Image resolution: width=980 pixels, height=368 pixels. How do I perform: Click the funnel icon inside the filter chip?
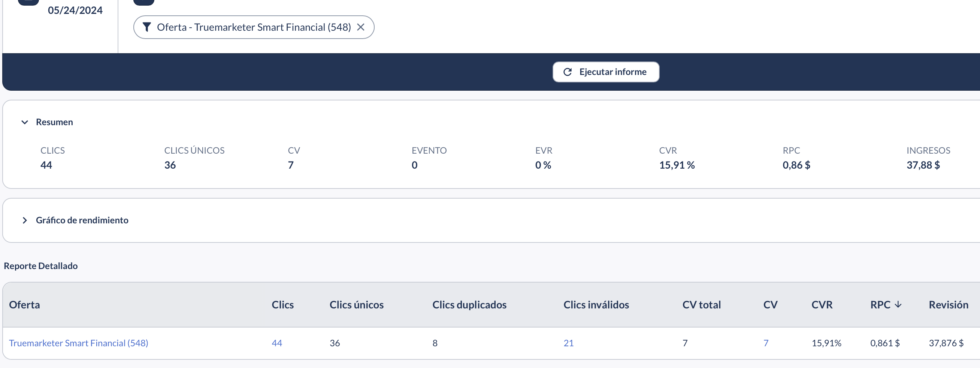pos(148,27)
